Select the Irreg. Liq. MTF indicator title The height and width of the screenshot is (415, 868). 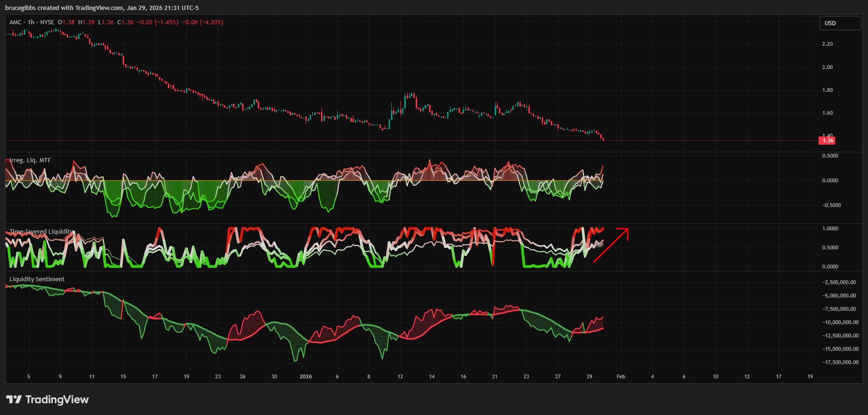coord(30,160)
